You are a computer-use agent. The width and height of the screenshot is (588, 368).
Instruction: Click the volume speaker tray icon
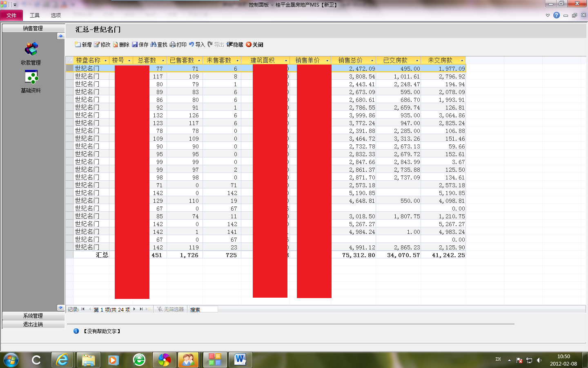[539, 360]
